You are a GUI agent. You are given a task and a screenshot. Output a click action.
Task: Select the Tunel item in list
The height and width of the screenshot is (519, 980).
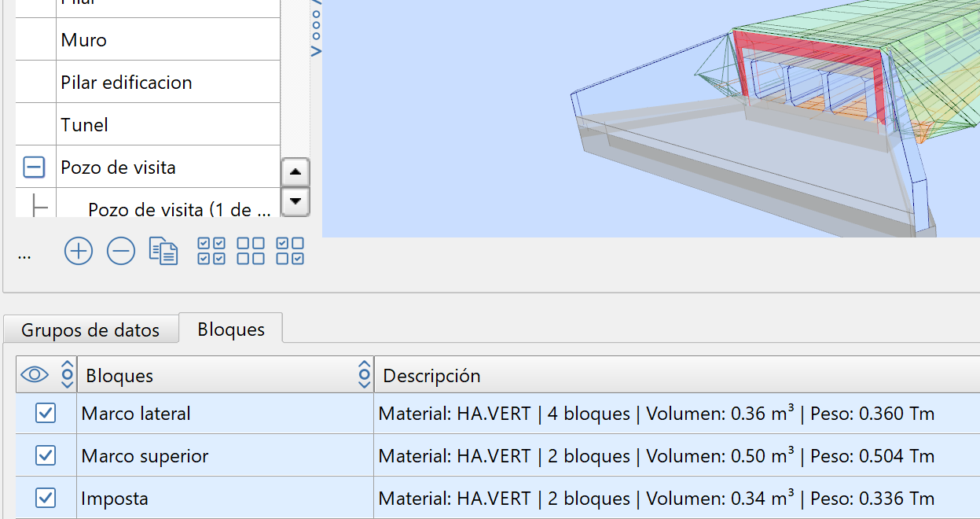coord(85,125)
